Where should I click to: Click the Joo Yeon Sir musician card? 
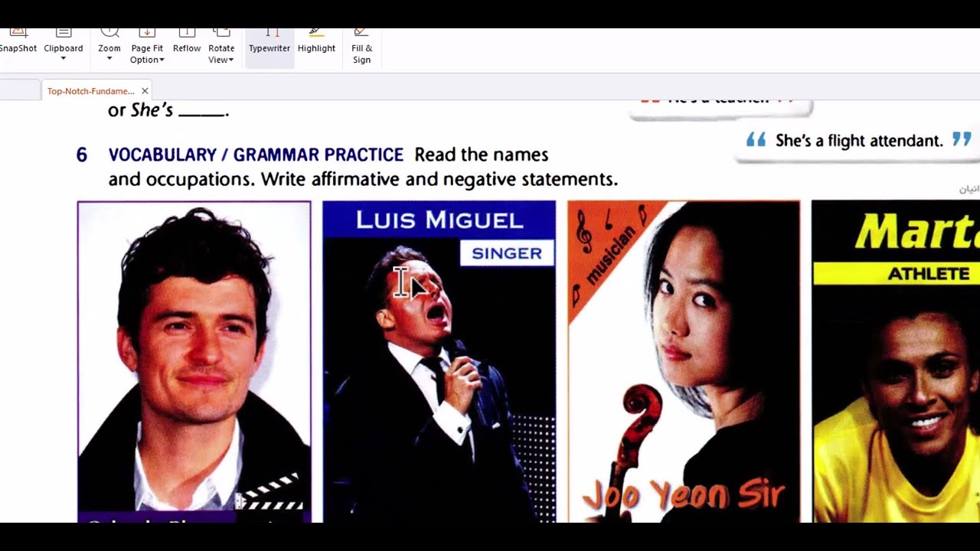pos(684,361)
